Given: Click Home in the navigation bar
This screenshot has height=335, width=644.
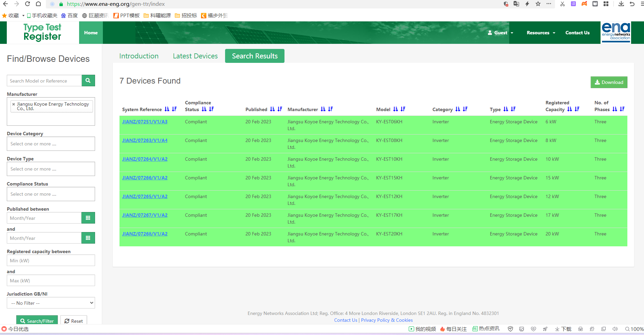Looking at the screenshot, I should tap(91, 33).
